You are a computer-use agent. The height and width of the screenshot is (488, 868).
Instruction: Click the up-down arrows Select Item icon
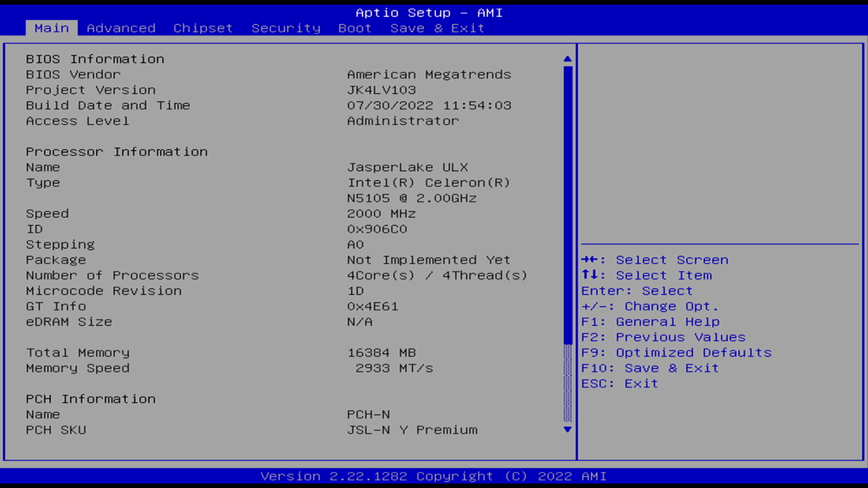tap(590, 275)
